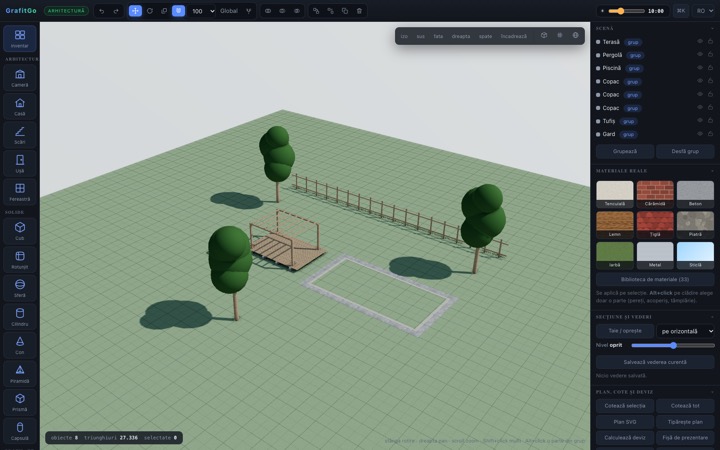720x450 pixels.
Task: Select the Ușă tool
Action: (20, 163)
